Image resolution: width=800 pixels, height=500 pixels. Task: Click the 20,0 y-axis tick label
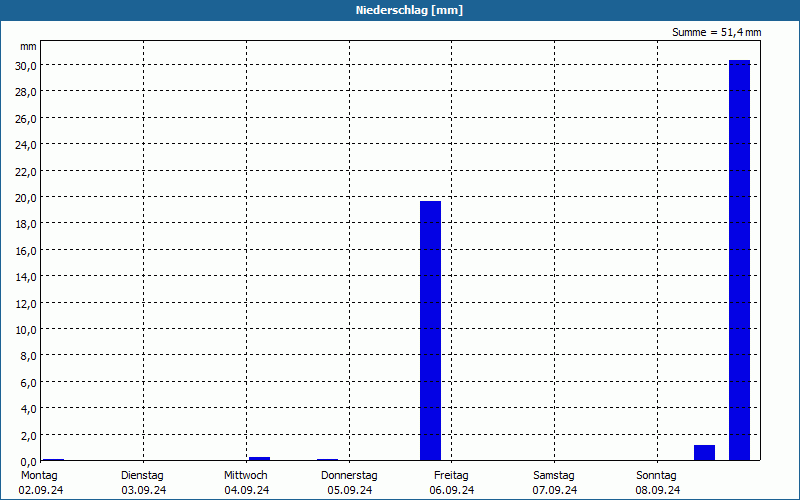point(26,198)
